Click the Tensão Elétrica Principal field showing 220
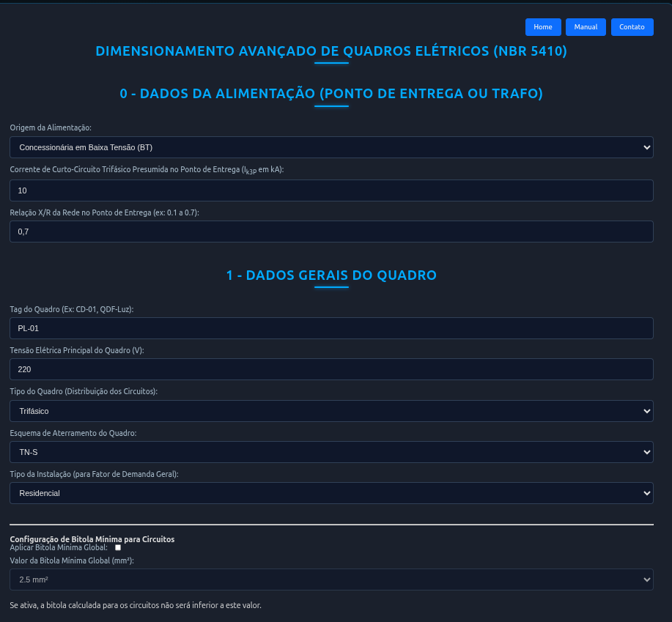672x622 pixels. tap(331, 369)
